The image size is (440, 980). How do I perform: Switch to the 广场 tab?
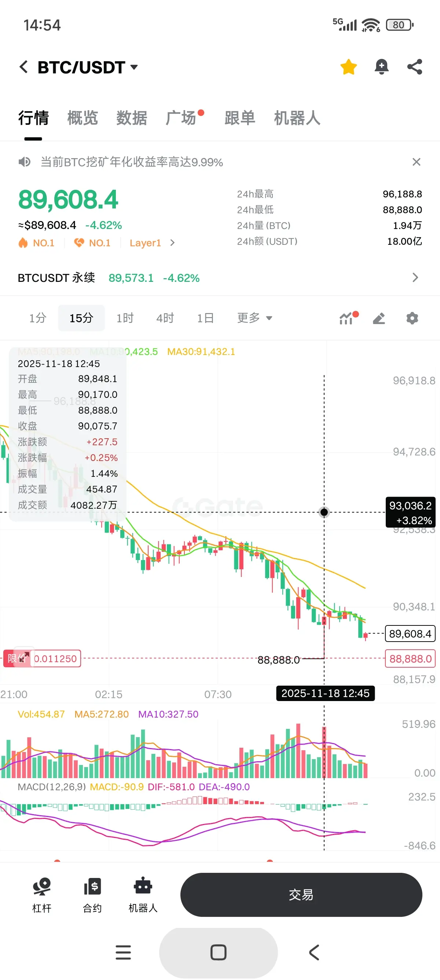point(181,118)
